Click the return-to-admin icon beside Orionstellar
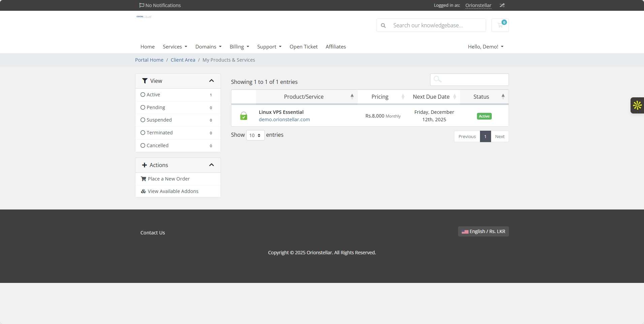 502,5
